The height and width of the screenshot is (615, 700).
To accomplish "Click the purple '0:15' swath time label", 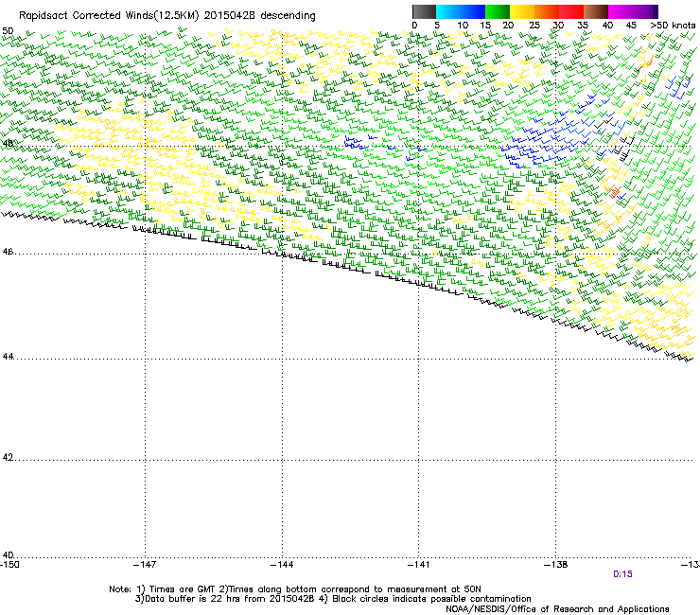I will [x=622, y=574].
